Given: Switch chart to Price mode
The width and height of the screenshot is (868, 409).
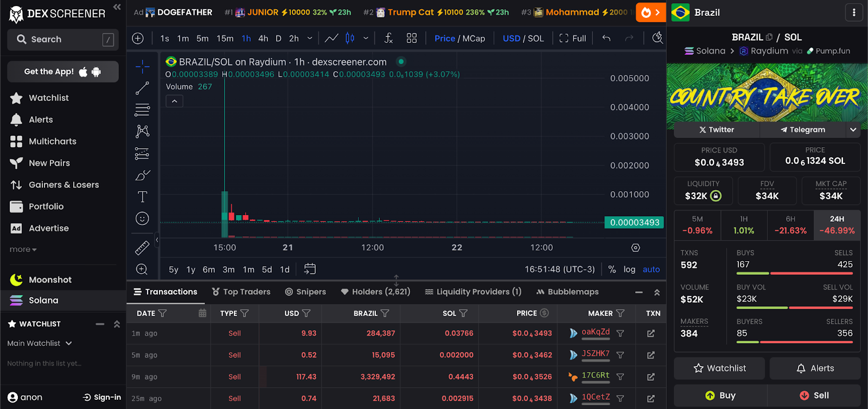Looking at the screenshot, I should coord(445,39).
